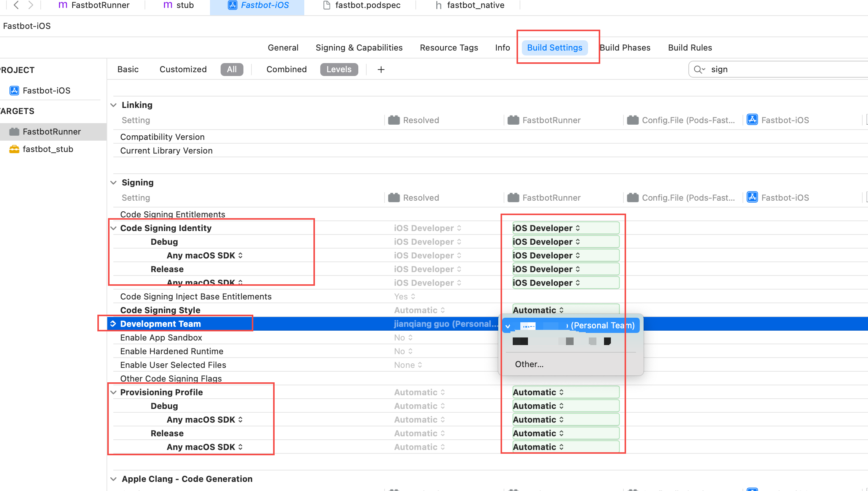
Task: Change Release code signing identity FastbotRunner value
Action: [x=565, y=269]
